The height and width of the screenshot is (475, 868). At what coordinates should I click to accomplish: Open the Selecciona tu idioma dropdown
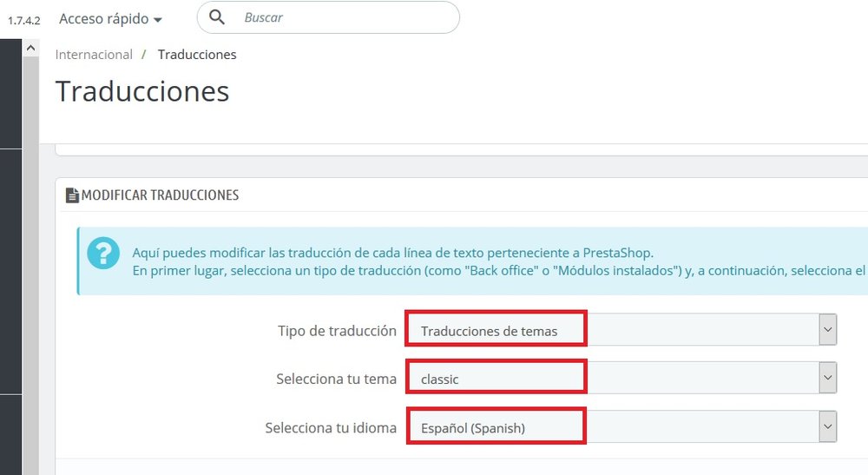621,427
